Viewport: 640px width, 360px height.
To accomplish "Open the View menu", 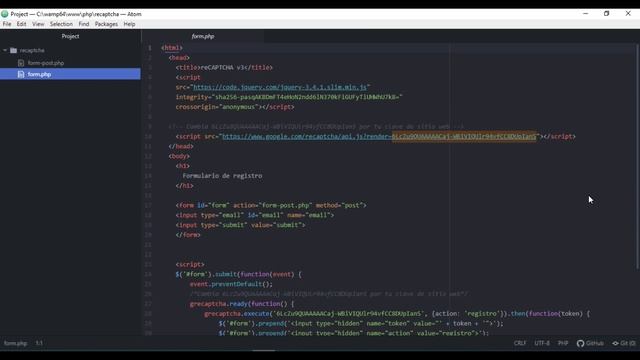I will [x=38, y=24].
